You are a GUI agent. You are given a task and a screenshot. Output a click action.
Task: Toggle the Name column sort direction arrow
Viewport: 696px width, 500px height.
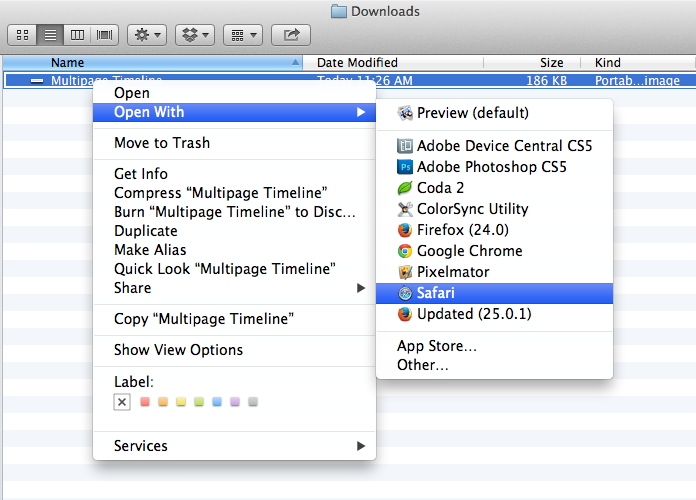(x=295, y=63)
